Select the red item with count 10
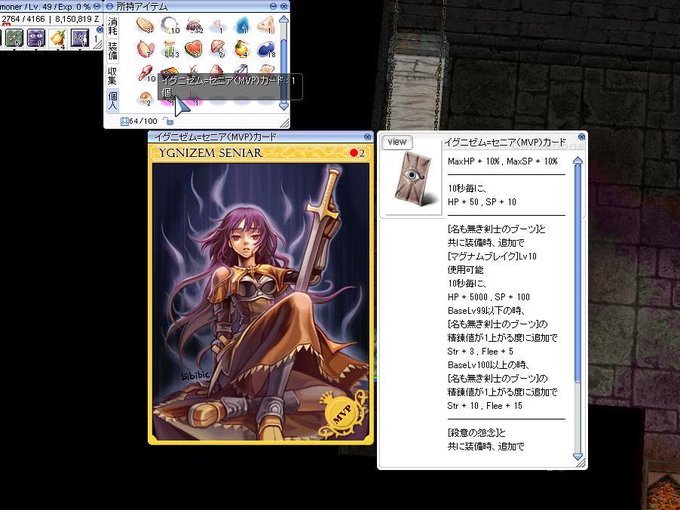The image size is (680, 510). (x=146, y=73)
